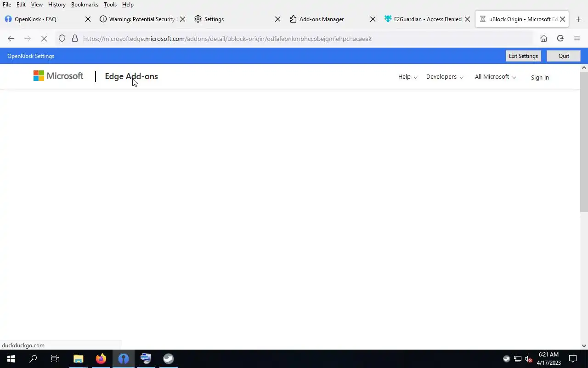
Task: Close the E2Guardian tab
Action: pyautogui.click(x=467, y=19)
